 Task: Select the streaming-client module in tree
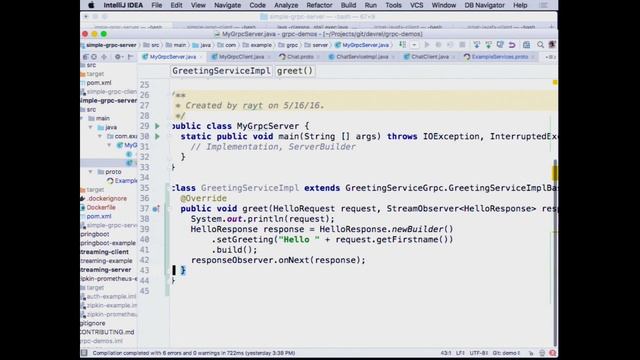(105, 252)
